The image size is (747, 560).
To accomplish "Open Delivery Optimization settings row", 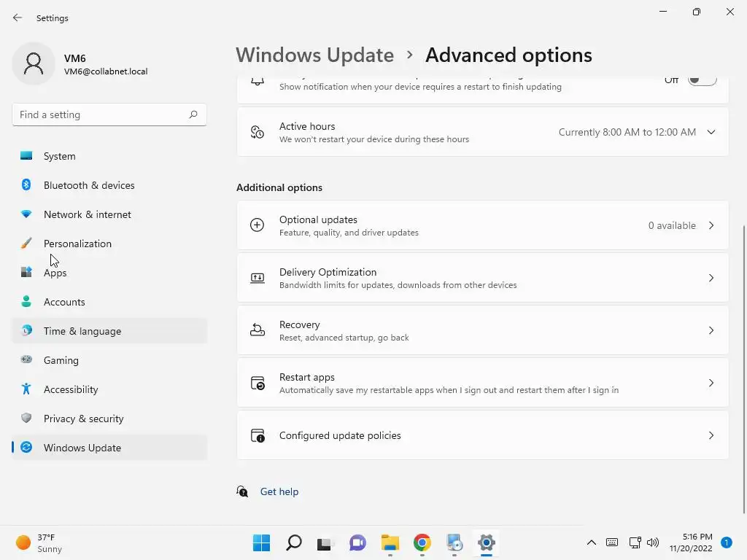I will [x=483, y=278].
